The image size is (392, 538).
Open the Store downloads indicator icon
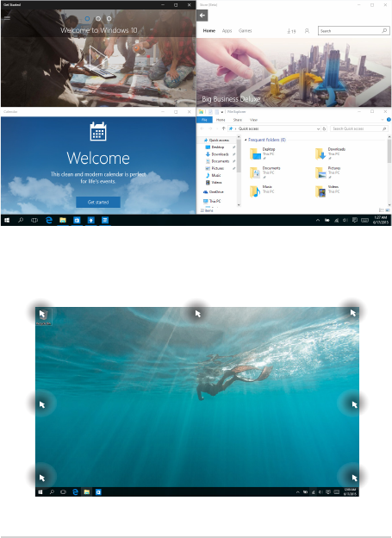291,31
